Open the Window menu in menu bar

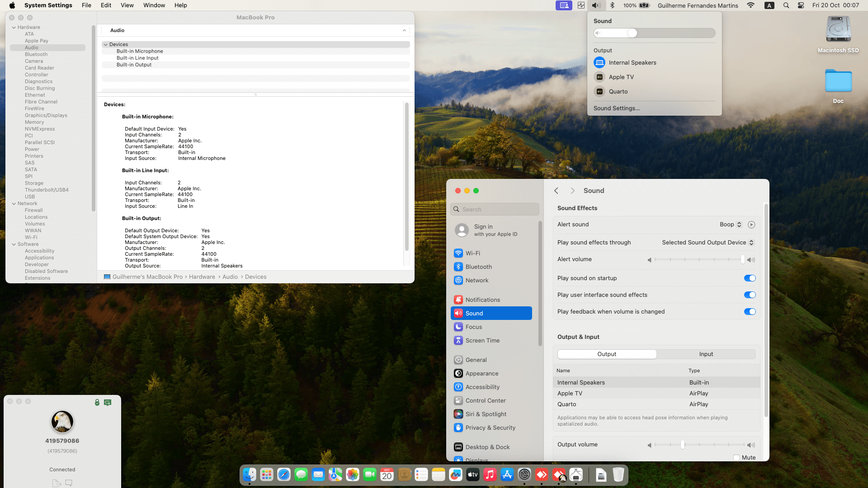point(154,5)
